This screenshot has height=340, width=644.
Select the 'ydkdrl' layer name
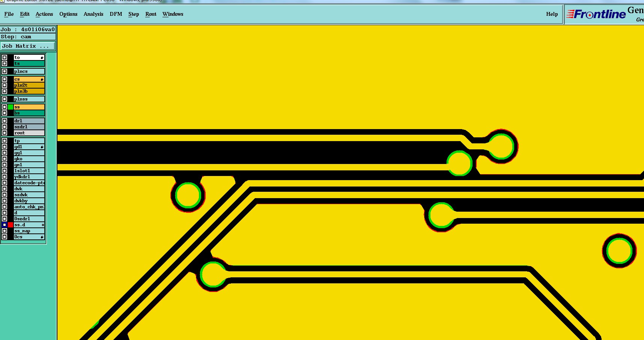click(x=29, y=177)
